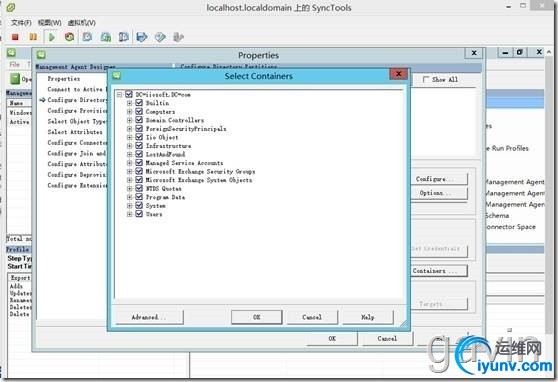Image resolution: width=558 pixels, height=382 pixels.
Task: Click the floppy drive connect toolbar icon
Action: tap(142, 37)
